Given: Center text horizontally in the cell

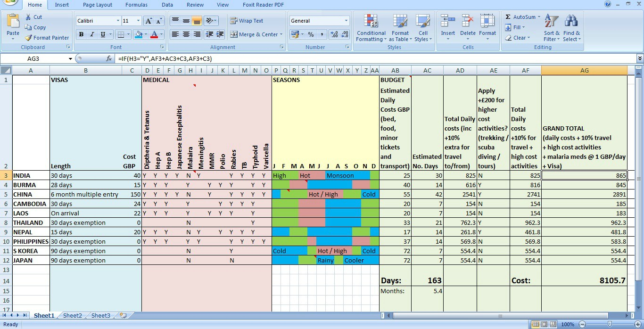Looking at the screenshot, I should point(186,34).
